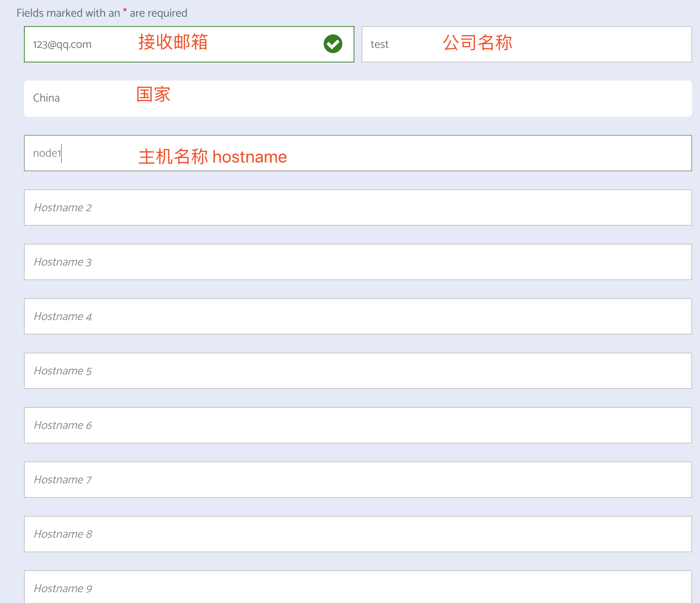700x603 pixels.
Task: Click the 接收邮箱 annotation label
Action: (x=173, y=42)
